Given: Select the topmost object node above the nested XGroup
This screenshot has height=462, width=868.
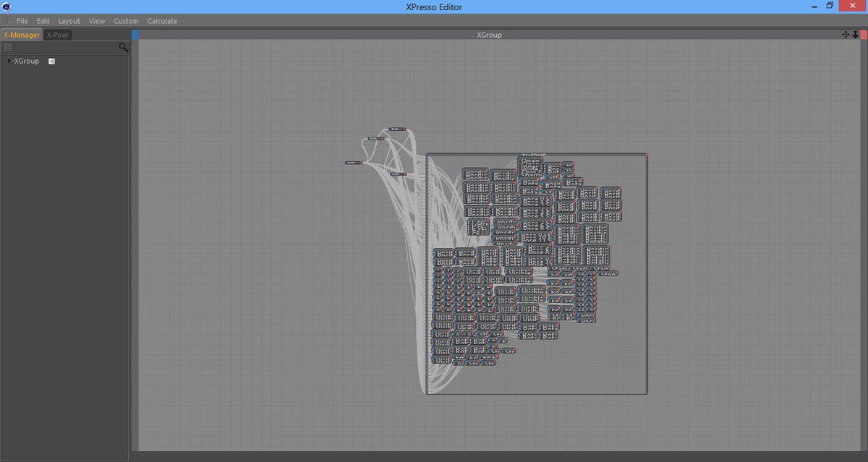Looking at the screenshot, I should tap(398, 129).
